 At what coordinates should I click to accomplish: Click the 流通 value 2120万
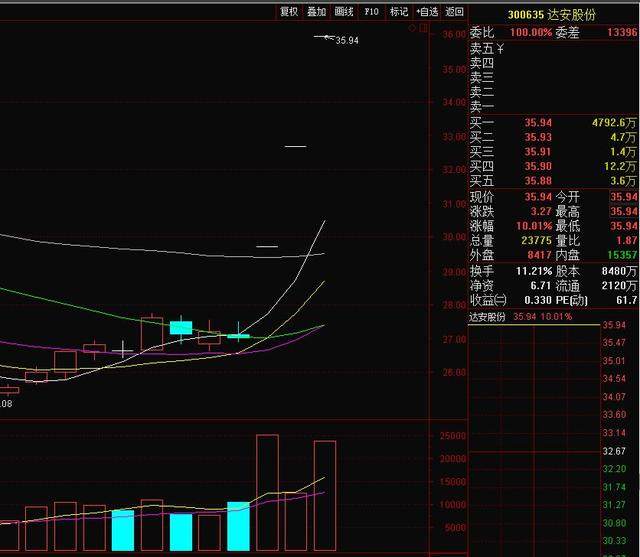coord(619,286)
